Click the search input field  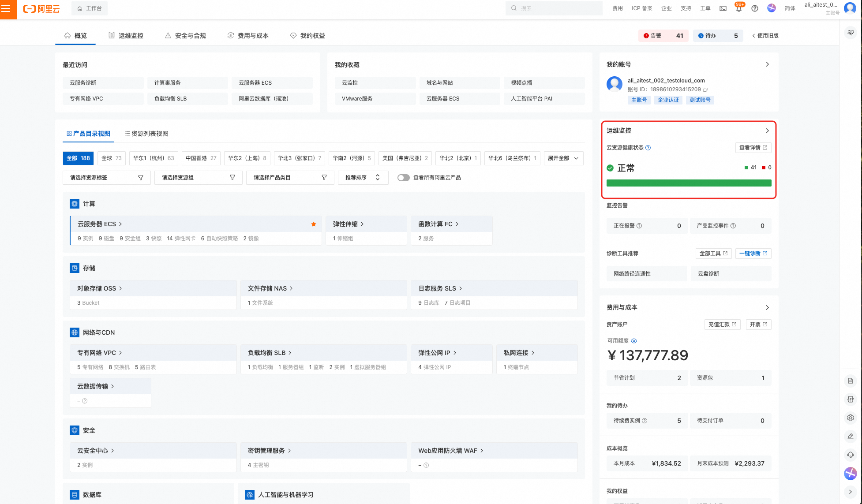point(554,8)
